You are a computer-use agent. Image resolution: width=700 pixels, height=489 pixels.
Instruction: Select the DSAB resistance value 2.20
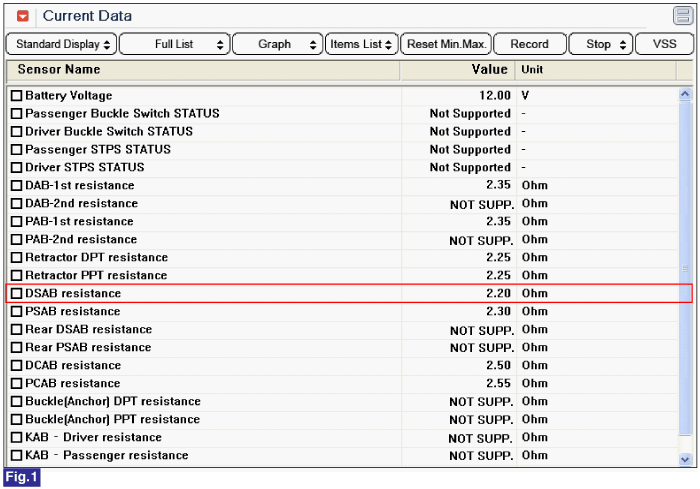click(498, 293)
